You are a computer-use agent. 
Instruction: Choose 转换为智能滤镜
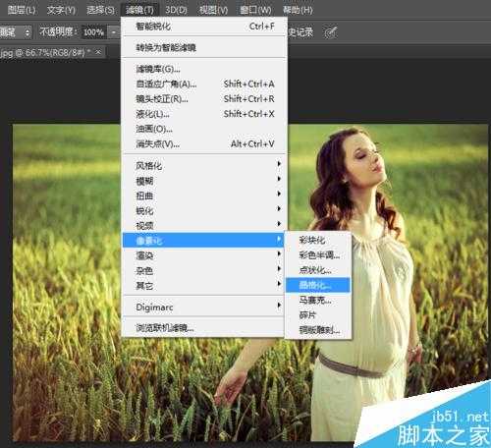[204, 48]
